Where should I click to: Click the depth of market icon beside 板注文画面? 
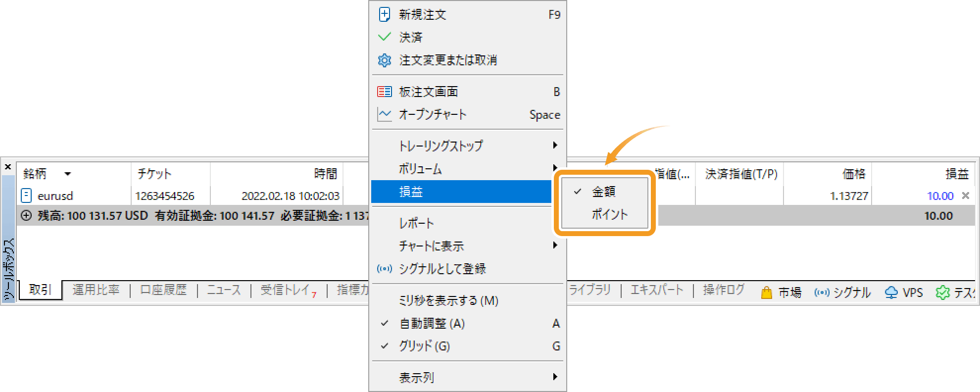385,92
